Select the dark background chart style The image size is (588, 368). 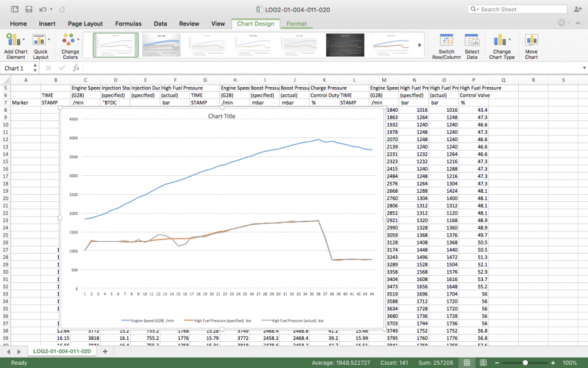pos(345,44)
